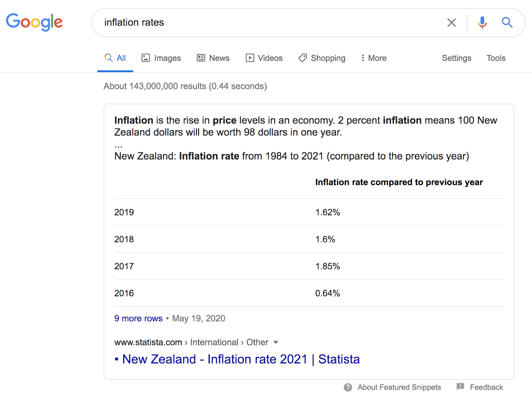Image resolution: width=532 pixels, height=398 pixels.
Task: Click the About Featured Snippets link text
Action: tap(399, 387)
